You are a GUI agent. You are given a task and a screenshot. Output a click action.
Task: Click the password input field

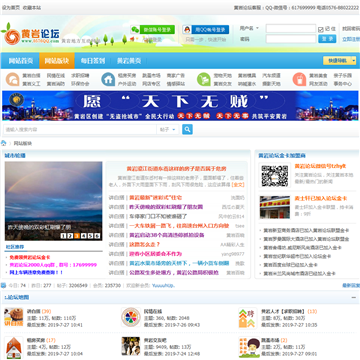tap(291, 39)
